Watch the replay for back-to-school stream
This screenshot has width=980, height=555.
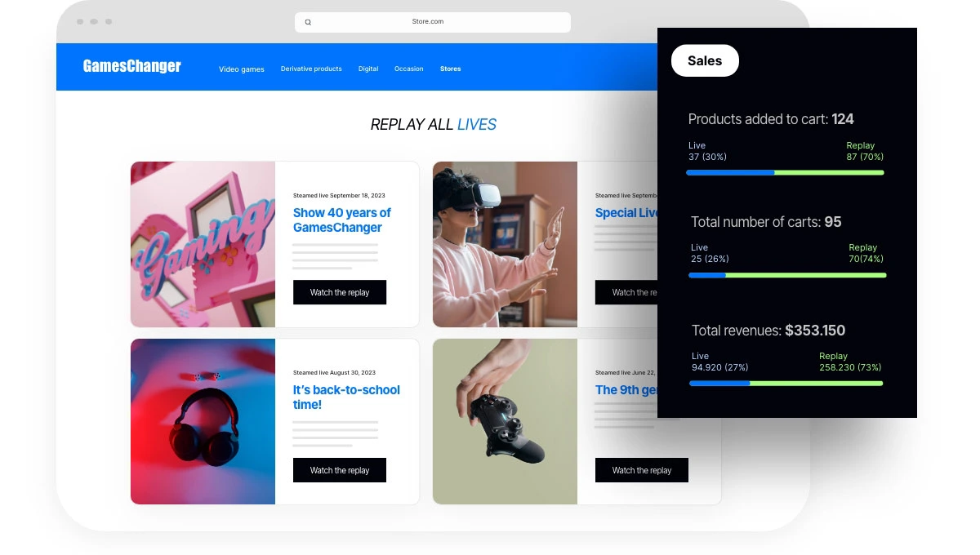coord(340,470)
